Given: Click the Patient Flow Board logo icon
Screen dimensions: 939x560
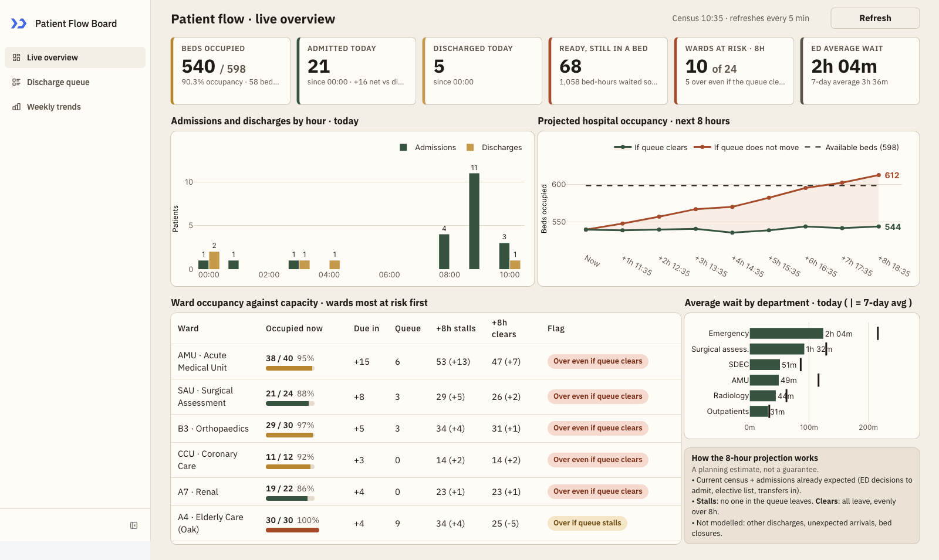Looking at the screenshot, I should coord(19,23).
